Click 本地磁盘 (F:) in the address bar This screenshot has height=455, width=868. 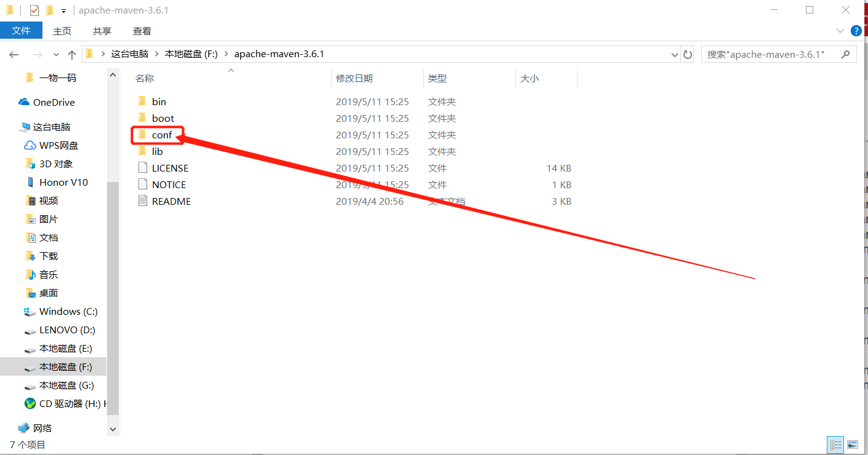point(191,53)
